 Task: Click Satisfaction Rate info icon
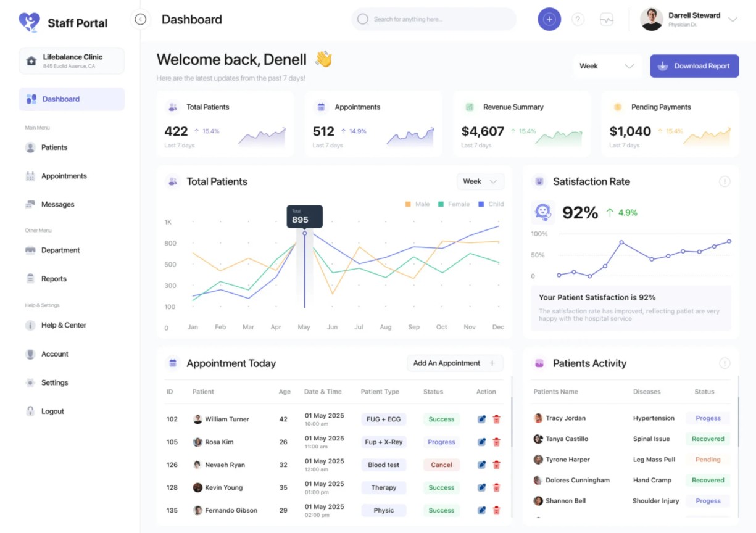725,181
